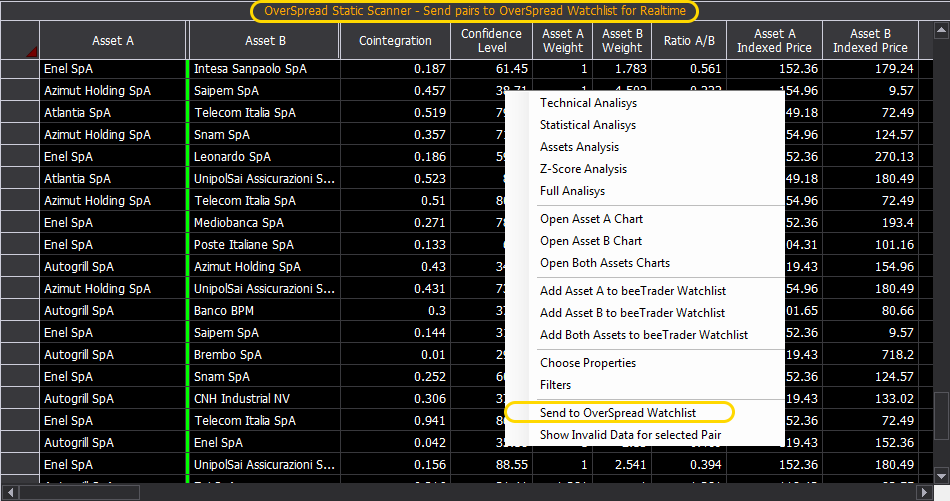Select ratio value 0.561

689,69
